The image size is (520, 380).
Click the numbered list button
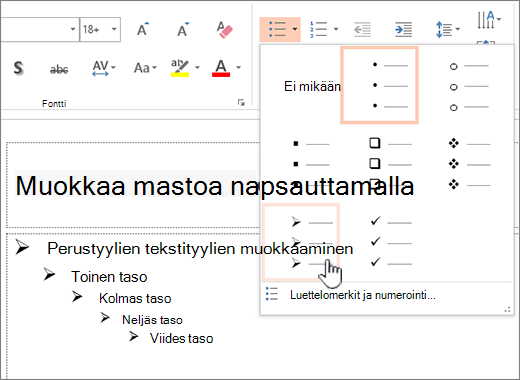(x=318, y=29)
